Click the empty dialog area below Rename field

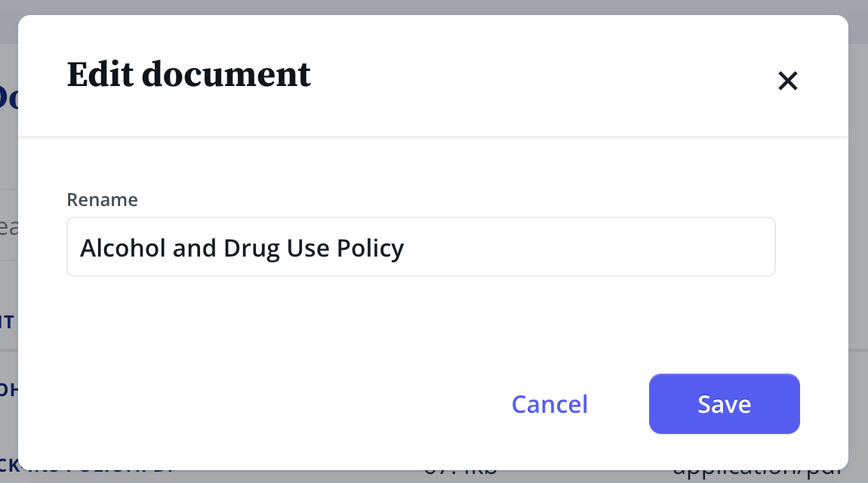[x=420, y=317]
